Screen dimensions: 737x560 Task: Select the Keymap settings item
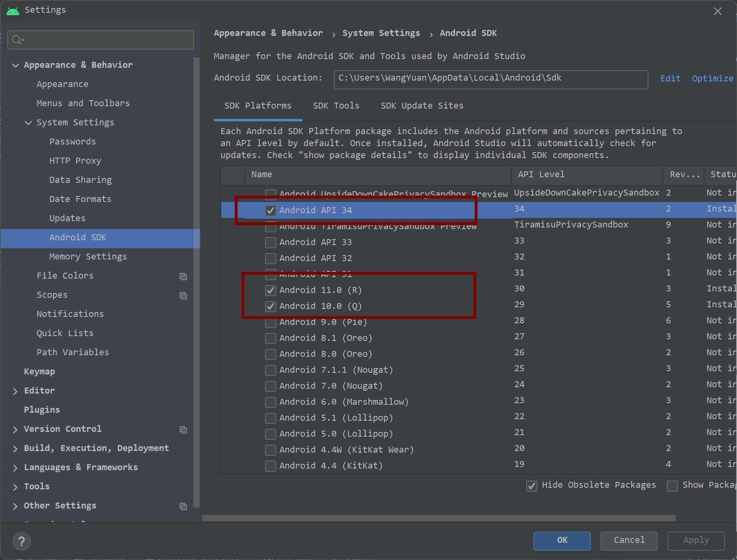(x=40, y=372)
